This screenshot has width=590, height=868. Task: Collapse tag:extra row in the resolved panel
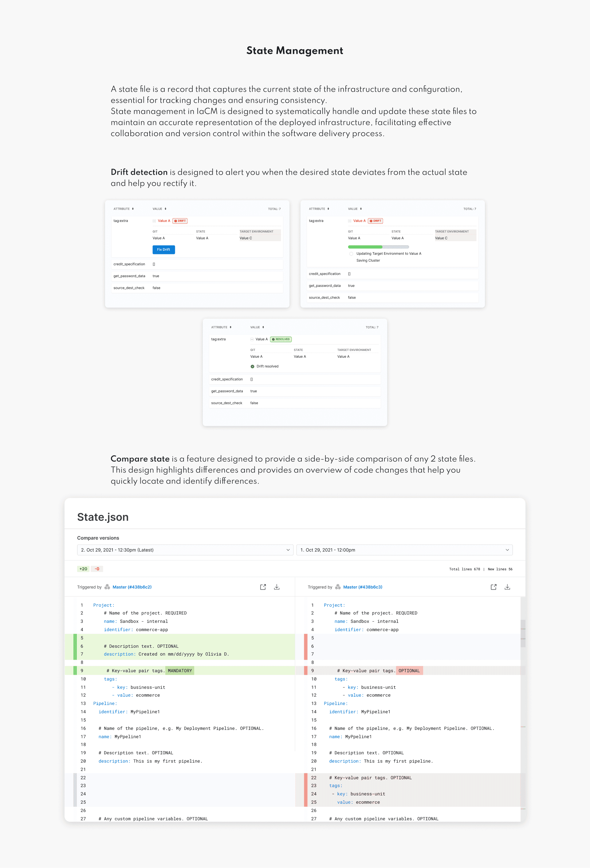tap(252, 339)
